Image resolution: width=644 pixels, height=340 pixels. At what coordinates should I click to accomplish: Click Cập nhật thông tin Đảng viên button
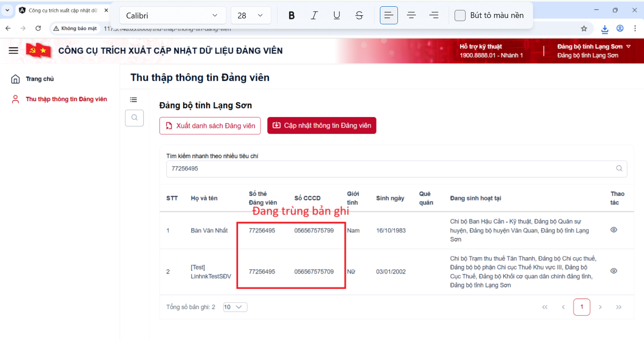click(x=322, y=125)
